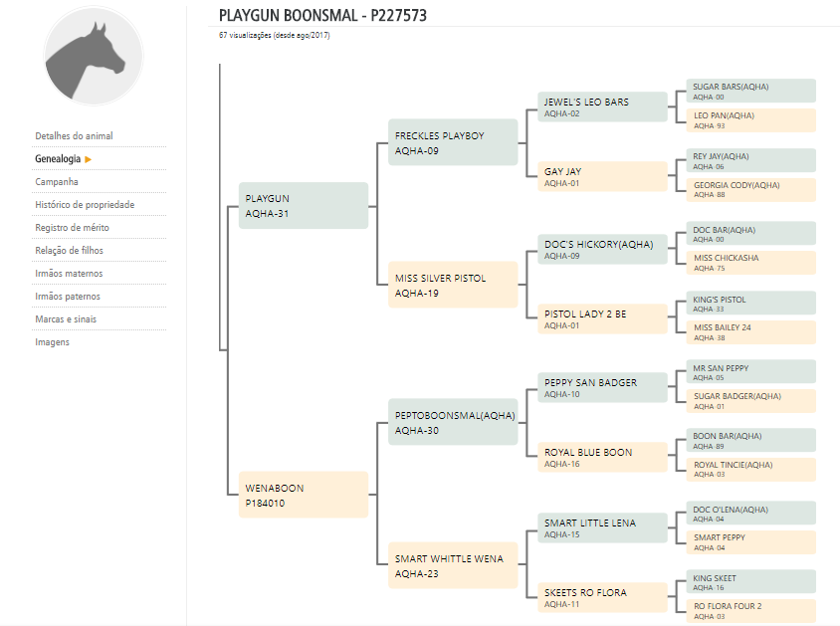840x626 pixels.
Task: Click DOC BAR(AQHA) ancestor entry
Action: point(750,234)
